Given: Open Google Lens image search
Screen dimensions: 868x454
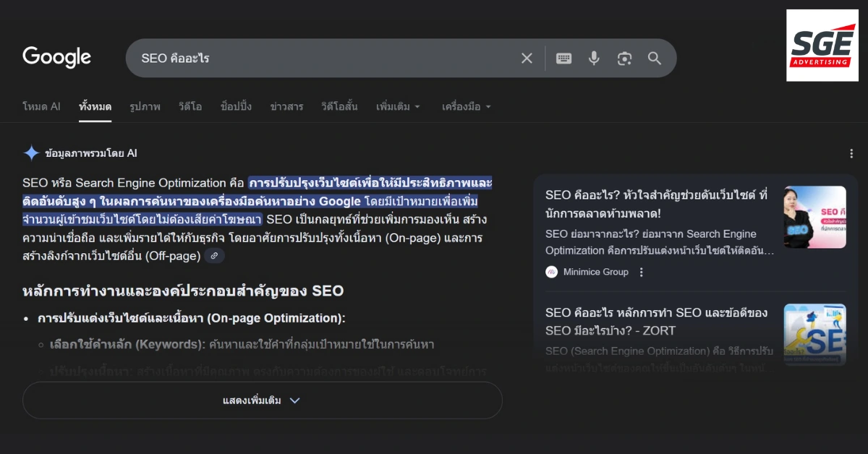Looking at the screenshot, I should click(x=624, y=59).
